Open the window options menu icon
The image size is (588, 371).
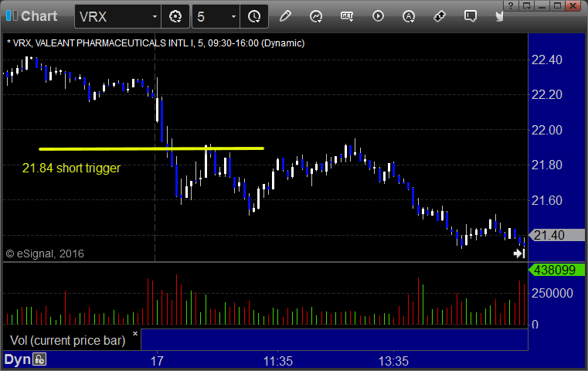pyautogui.click(x=526, y=5)
